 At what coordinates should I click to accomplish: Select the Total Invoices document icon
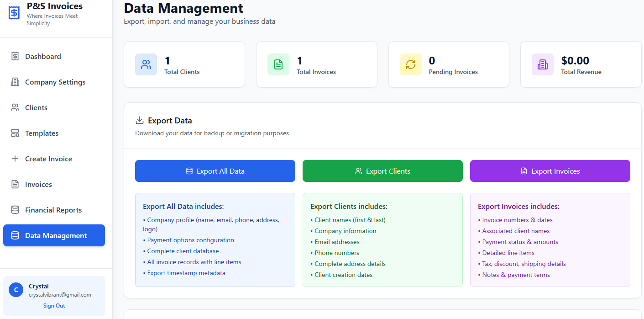[x=278, y=64]
